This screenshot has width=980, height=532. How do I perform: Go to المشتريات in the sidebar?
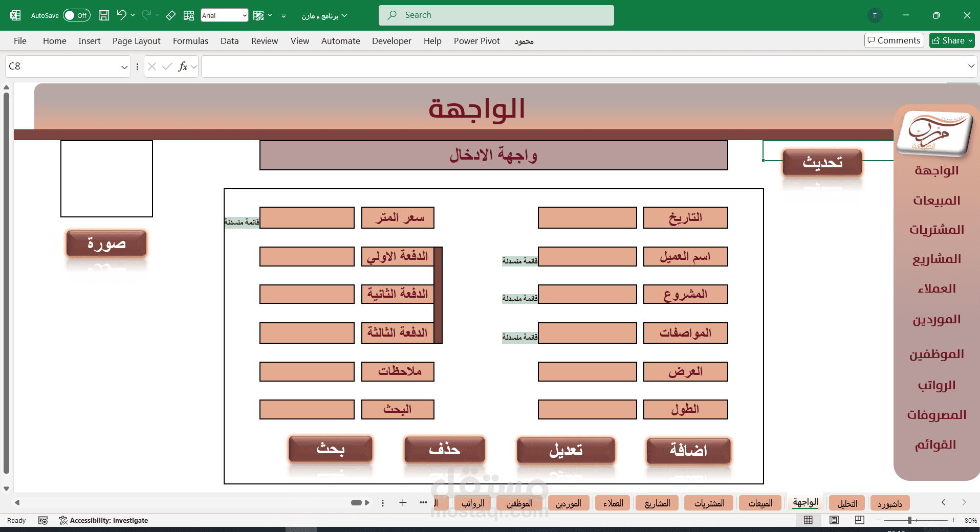[x=937, y=230]
